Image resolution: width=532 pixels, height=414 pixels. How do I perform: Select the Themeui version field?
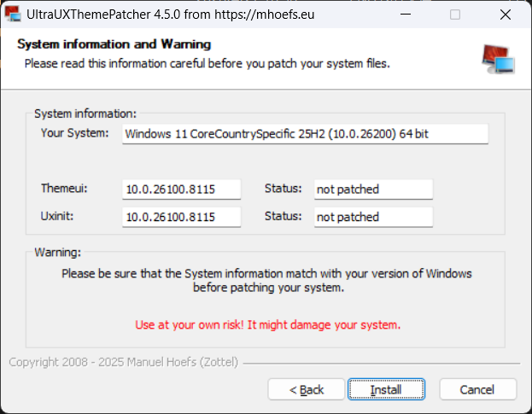tap(181, 189)
